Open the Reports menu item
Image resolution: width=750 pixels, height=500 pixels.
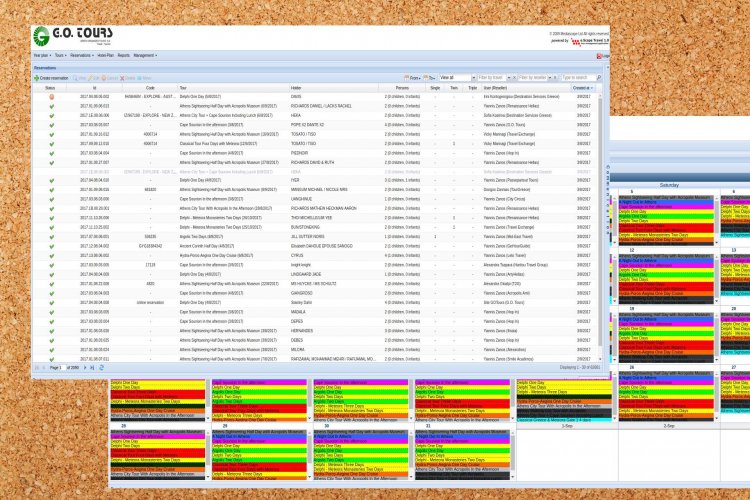coord(123,56)
